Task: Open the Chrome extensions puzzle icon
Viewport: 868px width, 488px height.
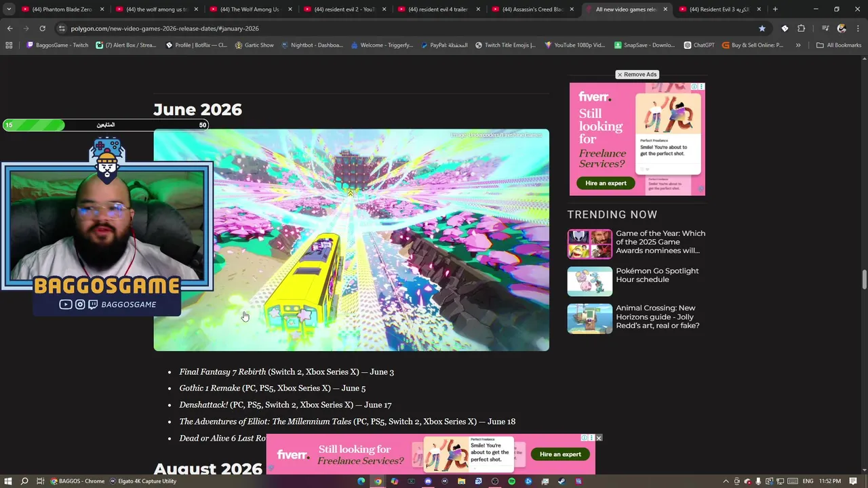Action: point(801,28)
